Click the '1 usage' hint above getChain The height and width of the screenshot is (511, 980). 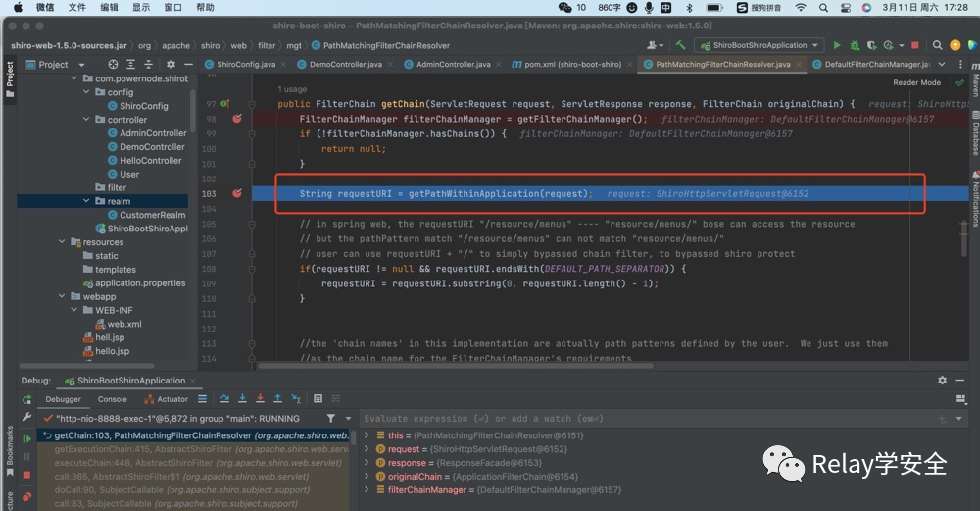(292, 89)
